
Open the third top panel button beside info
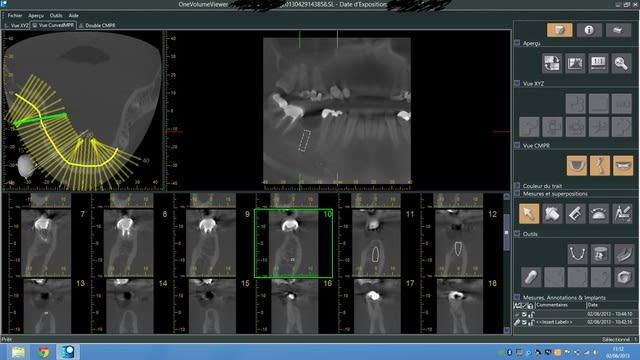click(618, 30)
